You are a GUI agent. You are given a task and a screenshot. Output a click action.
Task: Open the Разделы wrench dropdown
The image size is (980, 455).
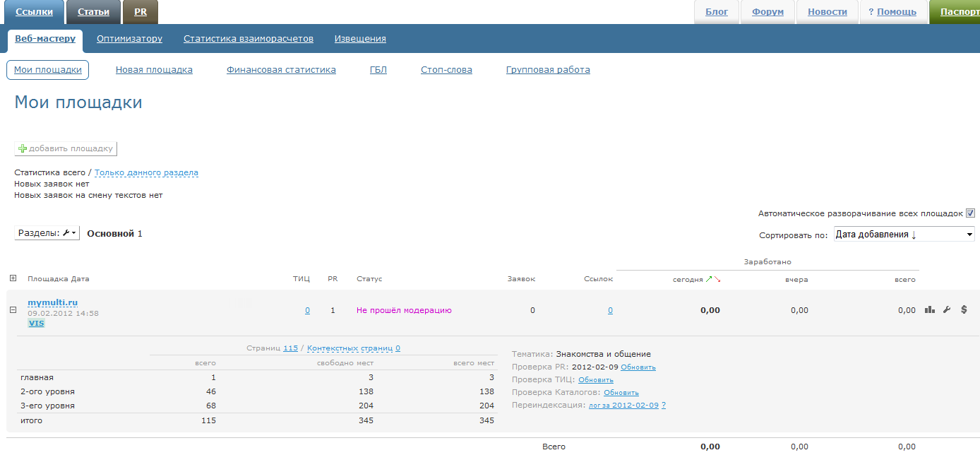[47, 233]
